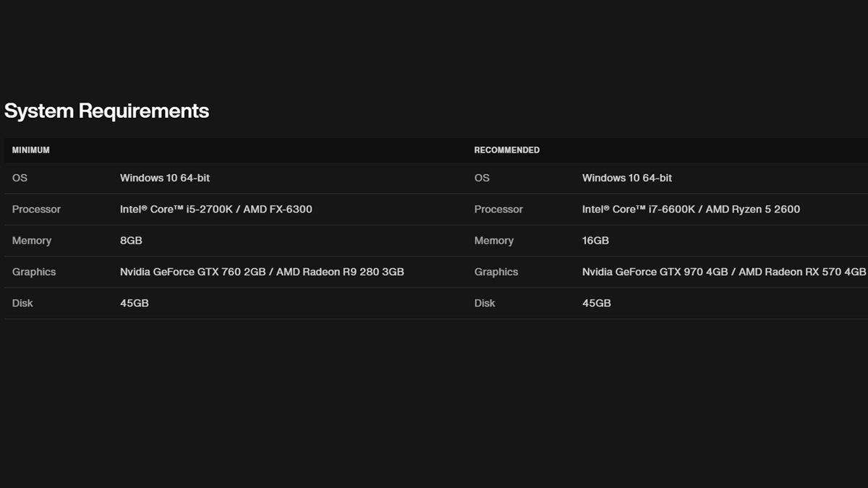Click the OS label under Minimum
Viewport: 868px width, 488px height.
click(x=20, y=178)
